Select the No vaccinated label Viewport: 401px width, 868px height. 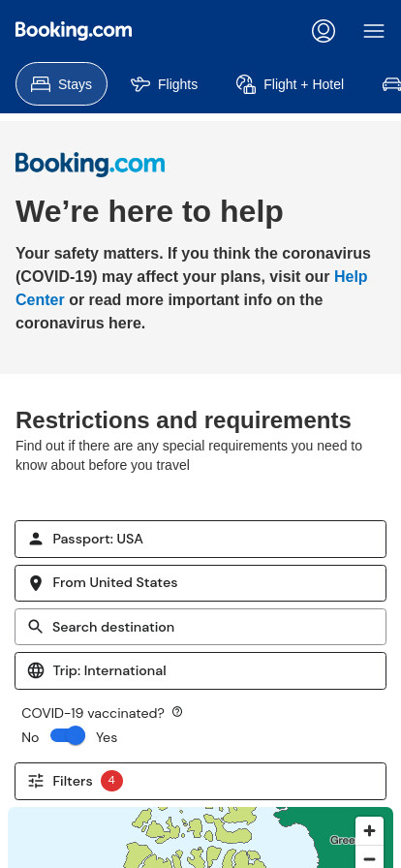click(30, 737)
